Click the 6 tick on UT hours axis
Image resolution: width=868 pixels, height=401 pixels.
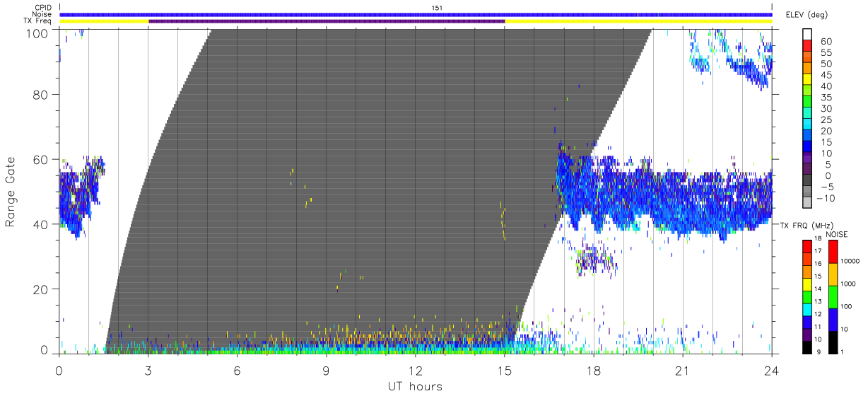(237, 370)
